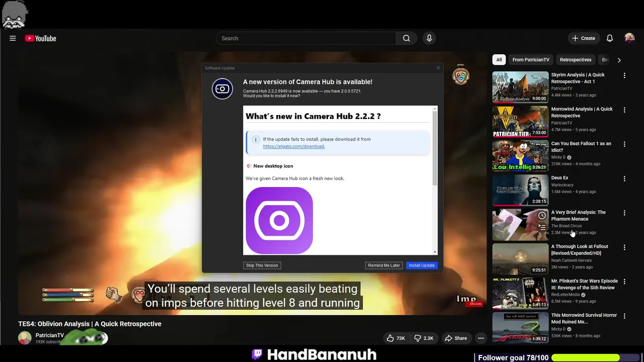The height and width of the screenshot is (362, 644).
Task: Click Install Update in Software Update dialog
Action: pos(422,265)
